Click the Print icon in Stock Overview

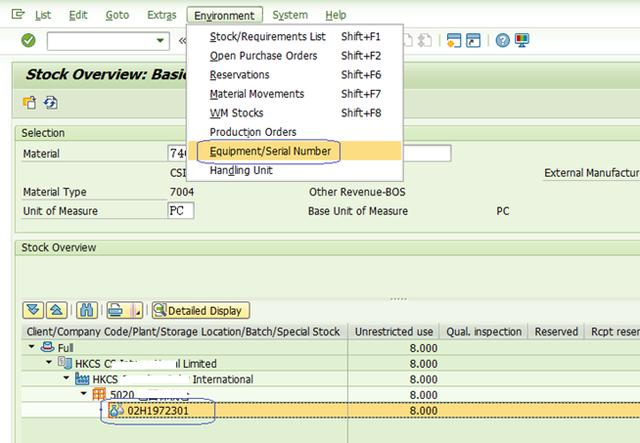pyautogui.click(x=116, y=311)
